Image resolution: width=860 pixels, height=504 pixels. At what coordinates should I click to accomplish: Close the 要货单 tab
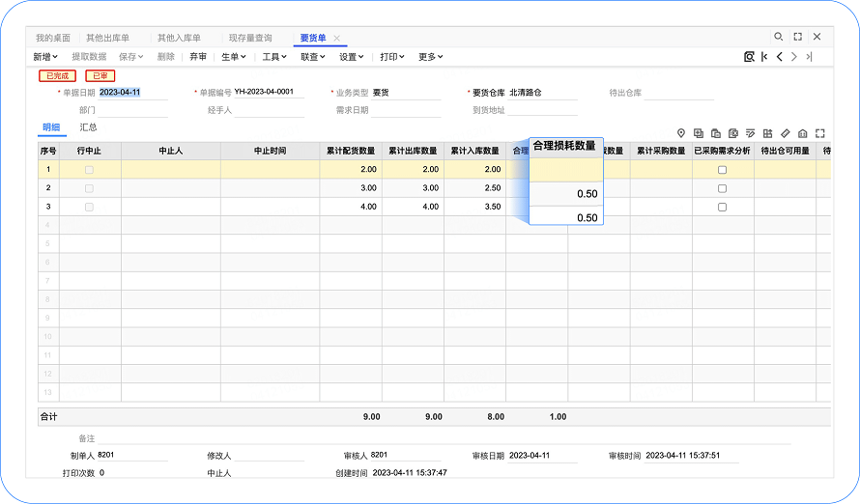point(337,38)
